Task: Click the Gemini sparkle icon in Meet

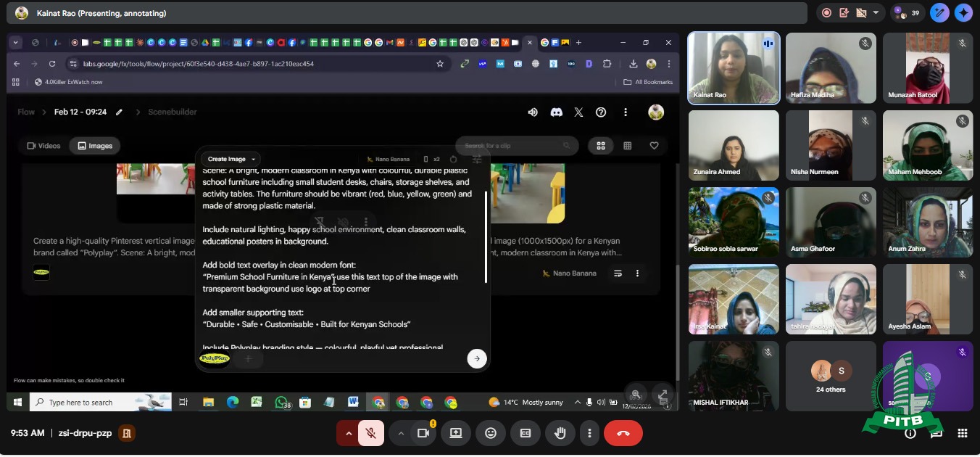Action: [x=963, y=12]
